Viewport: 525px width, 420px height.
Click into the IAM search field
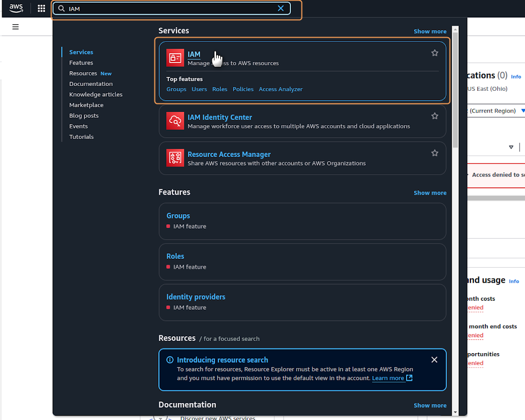pos(170,8)
